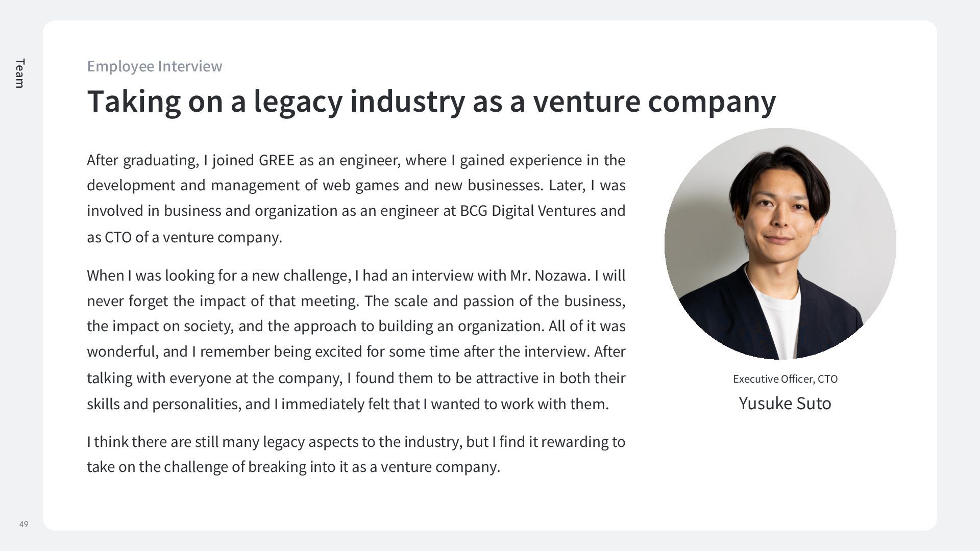Click the word GREE in first paragraph

pos(276,160)
